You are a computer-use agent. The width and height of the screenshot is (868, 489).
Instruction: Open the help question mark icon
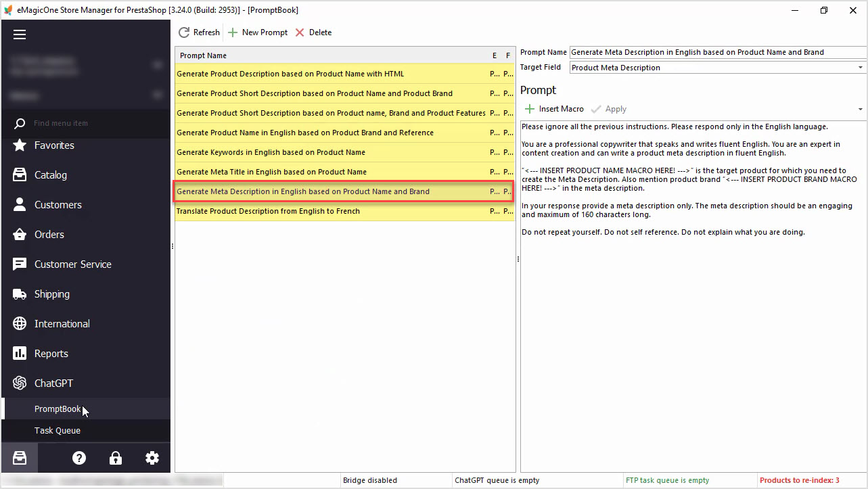(x=79, y=458)
